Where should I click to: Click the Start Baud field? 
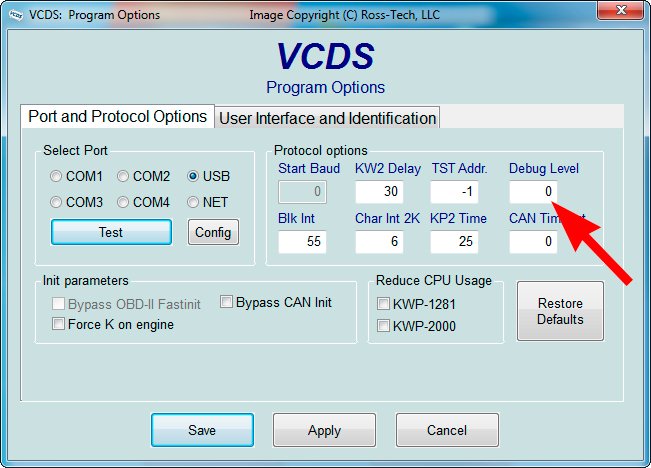[x=302, y=192]
